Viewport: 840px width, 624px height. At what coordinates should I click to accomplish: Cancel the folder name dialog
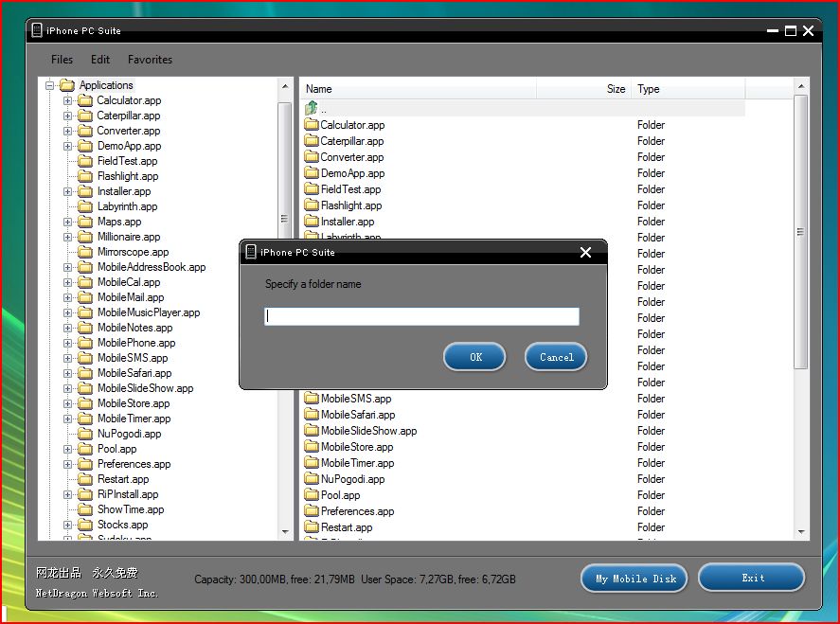point(556,357)
